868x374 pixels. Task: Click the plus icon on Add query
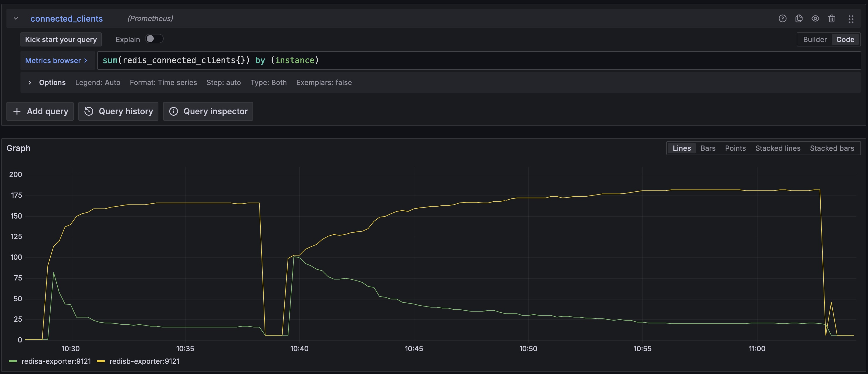click(17, 112)
